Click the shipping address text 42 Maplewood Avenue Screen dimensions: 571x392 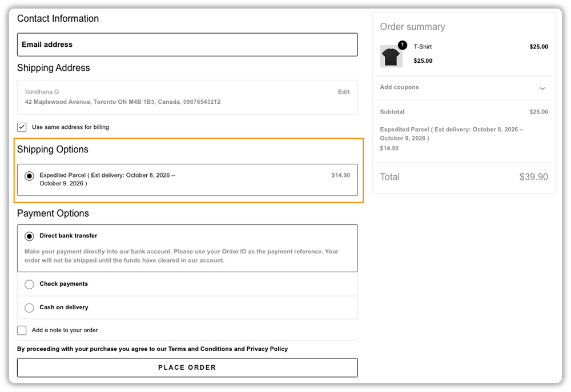(122, 102)
